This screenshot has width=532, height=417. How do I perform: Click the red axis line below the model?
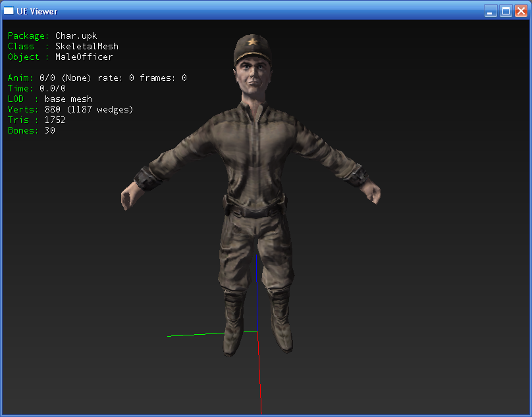coord(259,375)
